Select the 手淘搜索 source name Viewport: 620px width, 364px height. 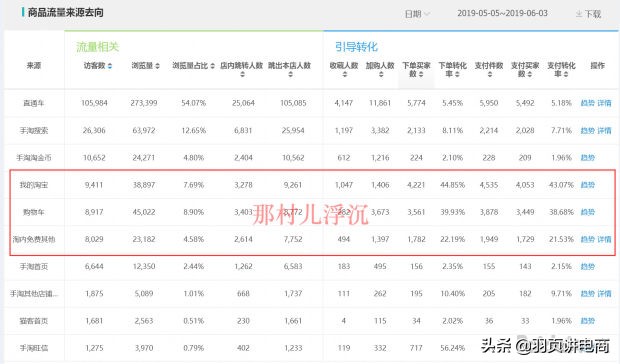[x=34, y=130]
